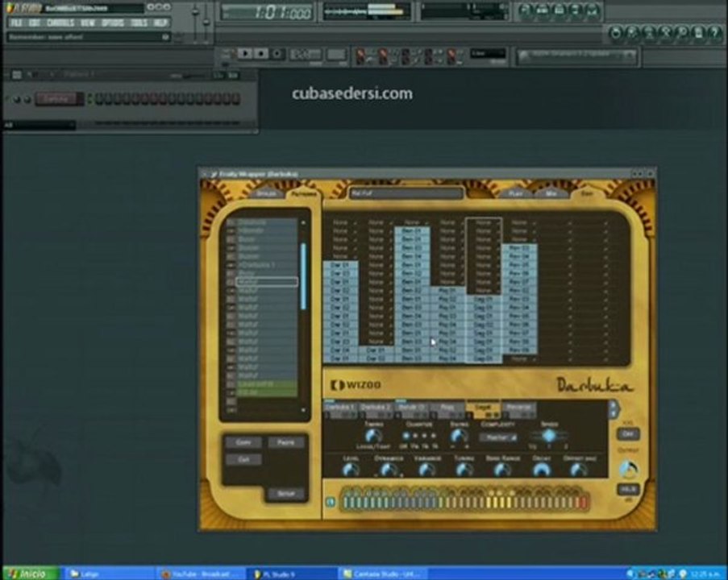Switch to the Edit tab in Darbuka
728x580 pixels.
pos(587,193)
